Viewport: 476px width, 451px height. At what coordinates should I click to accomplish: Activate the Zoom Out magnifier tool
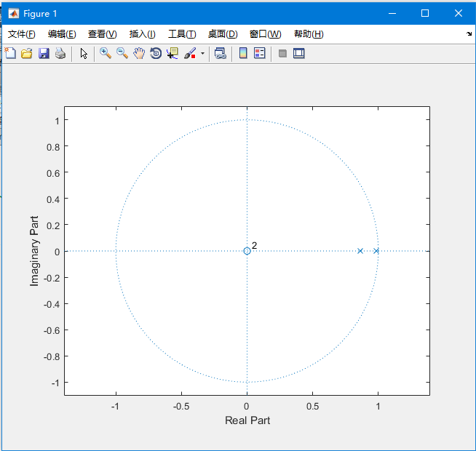[x=122, y=53]
